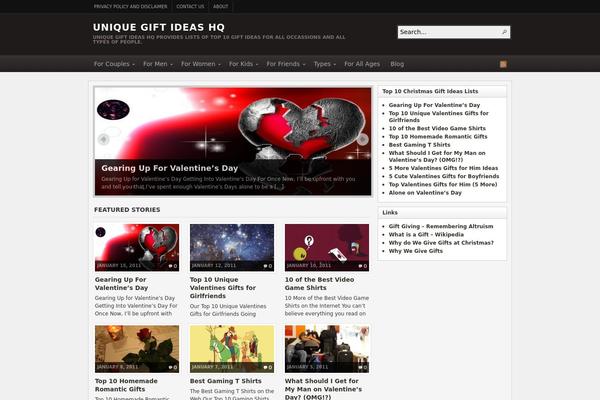Click comment count icon on Best Gaming T Shirts card

point(267,367)
